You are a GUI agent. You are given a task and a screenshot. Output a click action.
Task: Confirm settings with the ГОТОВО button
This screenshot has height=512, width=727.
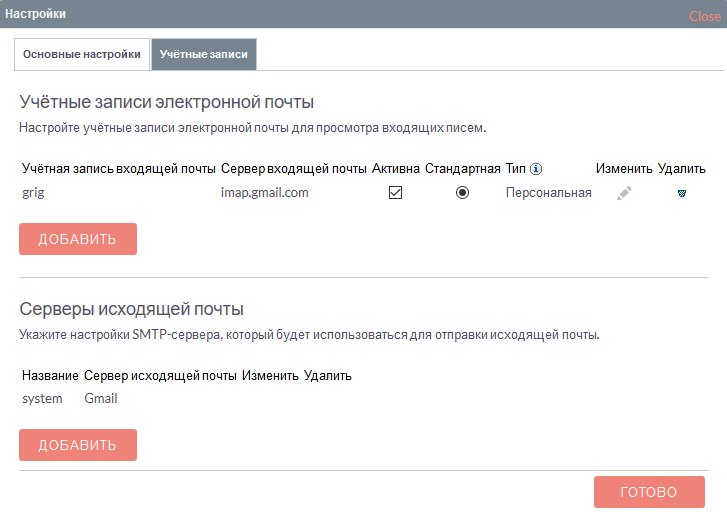coord(649,492)
